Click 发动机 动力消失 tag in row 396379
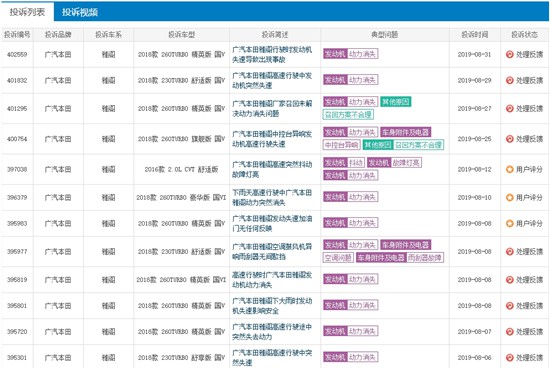Screen dimensions: 550x369 (x=350, y=197)
